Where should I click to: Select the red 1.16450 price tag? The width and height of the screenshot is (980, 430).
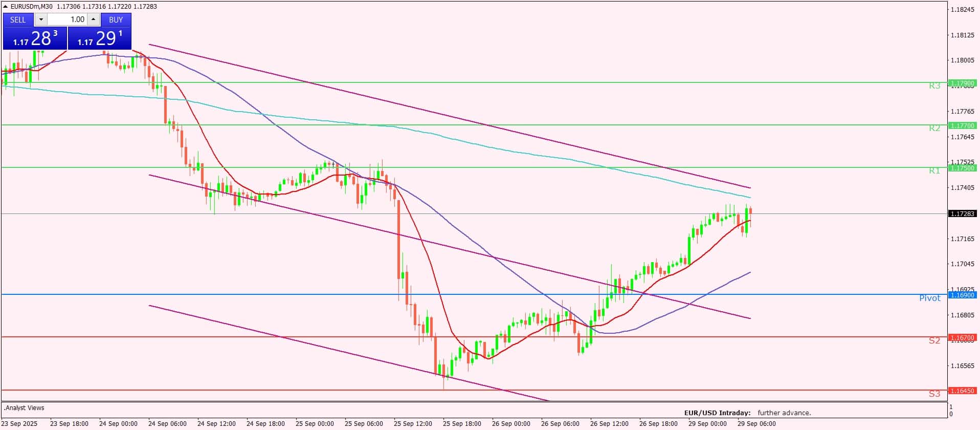(962, 391)
